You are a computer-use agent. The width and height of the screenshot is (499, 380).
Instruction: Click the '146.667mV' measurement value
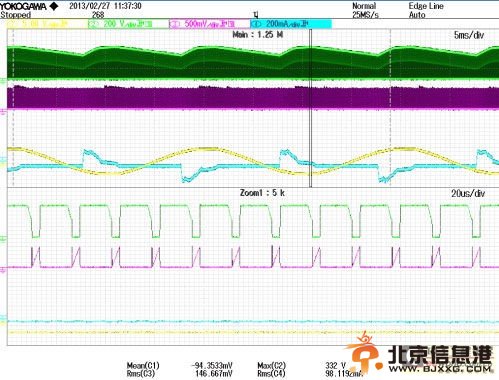(214, 374)
